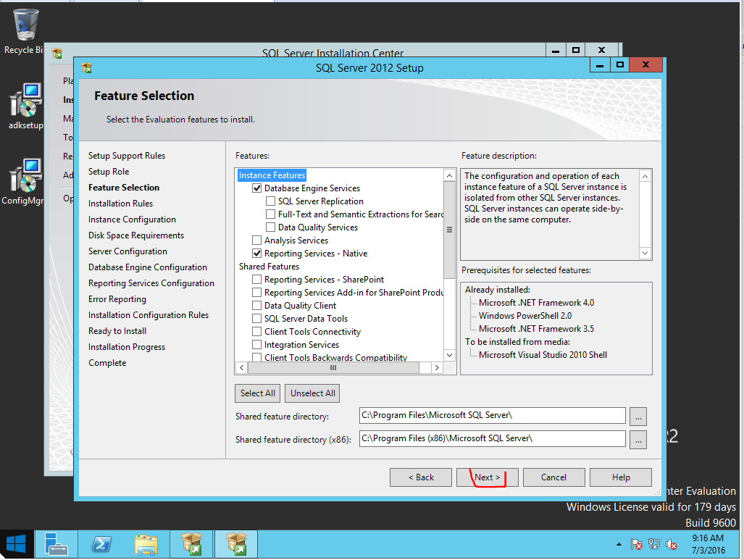Click features list vertical scrollbar thumb
The height and width of the screenshot is (560, 744).
point(449,230)
